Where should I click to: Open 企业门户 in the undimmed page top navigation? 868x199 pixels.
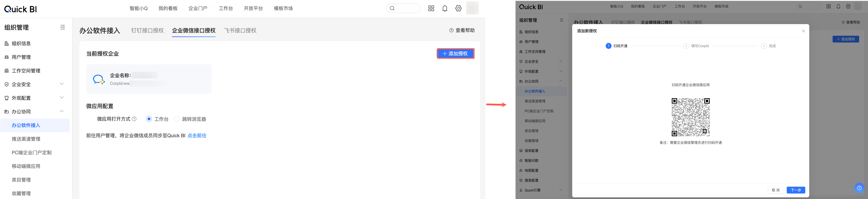point(198,9)
